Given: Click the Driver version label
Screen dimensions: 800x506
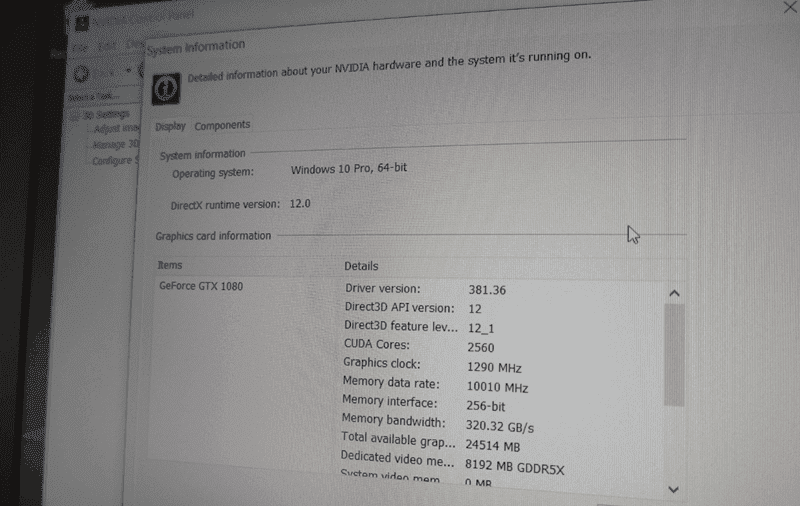Looking at the screenshot, I should [x=383, y=289].
